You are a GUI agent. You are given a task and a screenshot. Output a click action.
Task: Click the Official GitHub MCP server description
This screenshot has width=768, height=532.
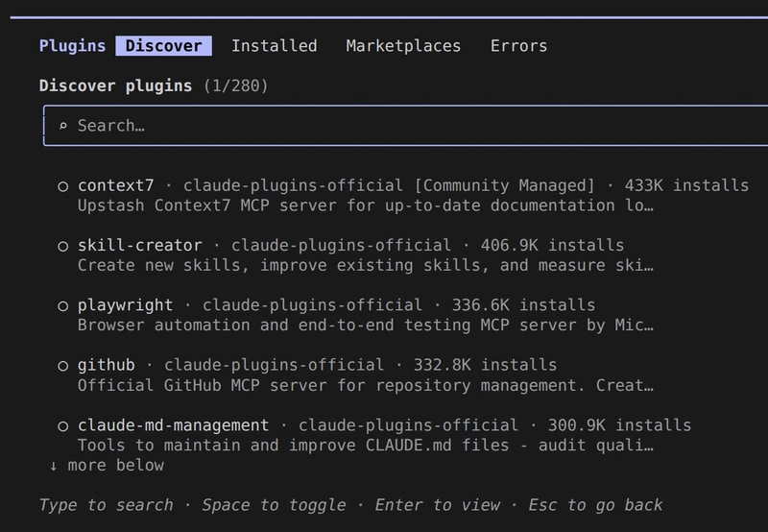point(366,385)
